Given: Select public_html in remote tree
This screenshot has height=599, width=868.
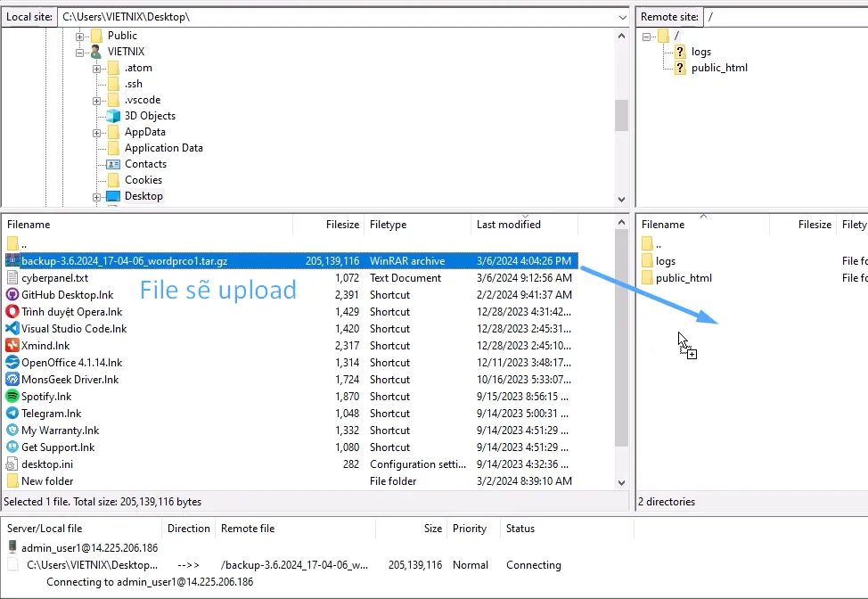Looking at the screenshot, I should click(x=718, y=68).
